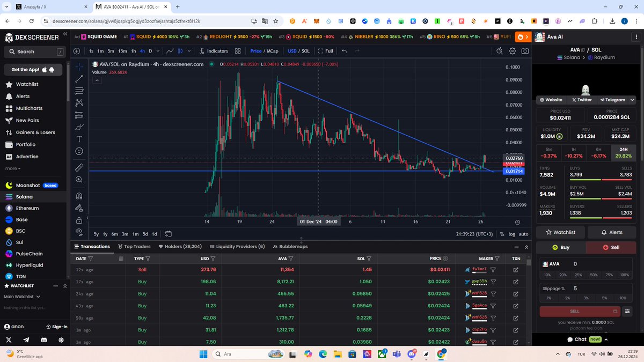Screen dimensions: 644x362
Task: Click the compare or add symbol plus icon
Action: pos(77,51)
